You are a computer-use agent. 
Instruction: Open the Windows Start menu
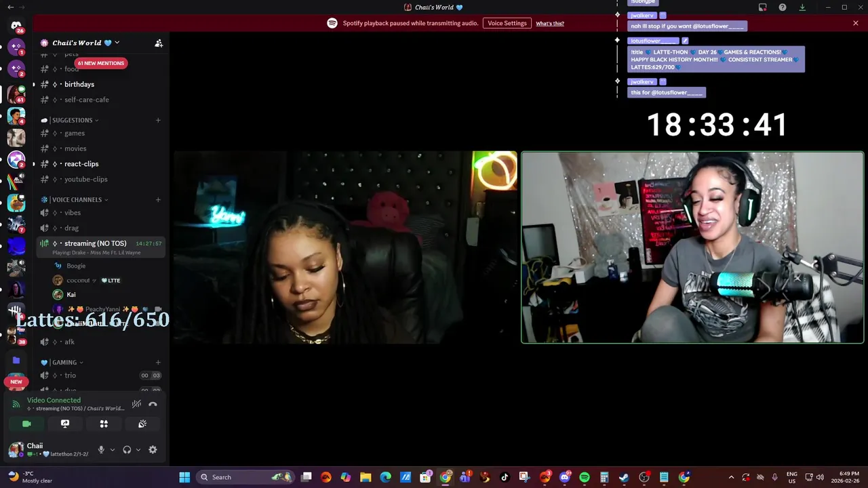click(184, 477)
